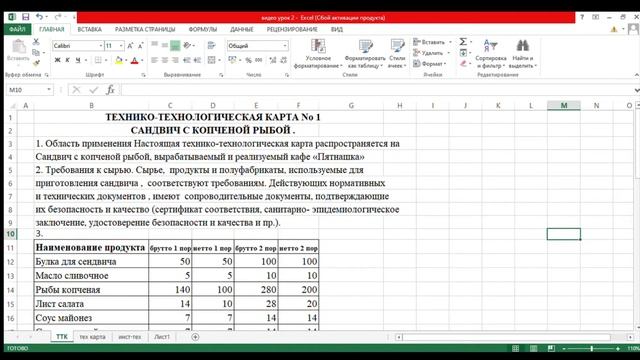
Task: Switch to Page Layout view in status bar
Action: (x=533, y=349)
